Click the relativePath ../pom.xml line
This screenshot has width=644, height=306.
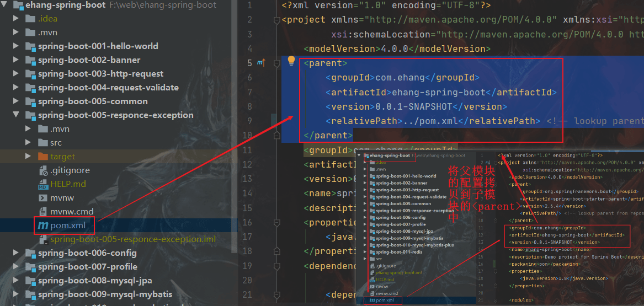(x=433, y=121)
